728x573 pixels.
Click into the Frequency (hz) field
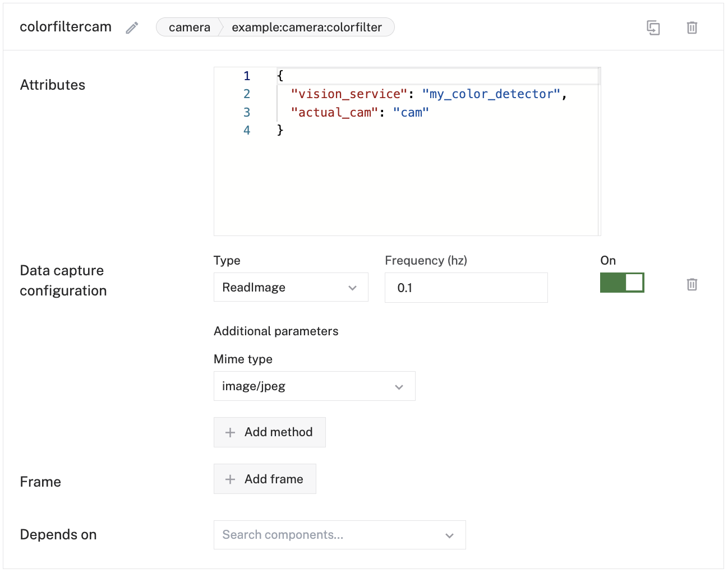click(466, 288)
